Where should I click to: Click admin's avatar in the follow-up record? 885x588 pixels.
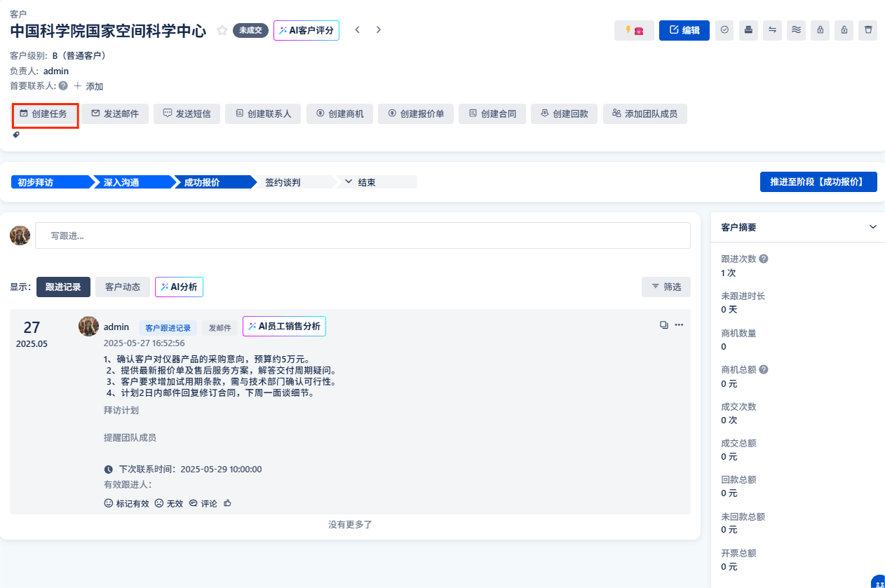click(x=88, y=326)
